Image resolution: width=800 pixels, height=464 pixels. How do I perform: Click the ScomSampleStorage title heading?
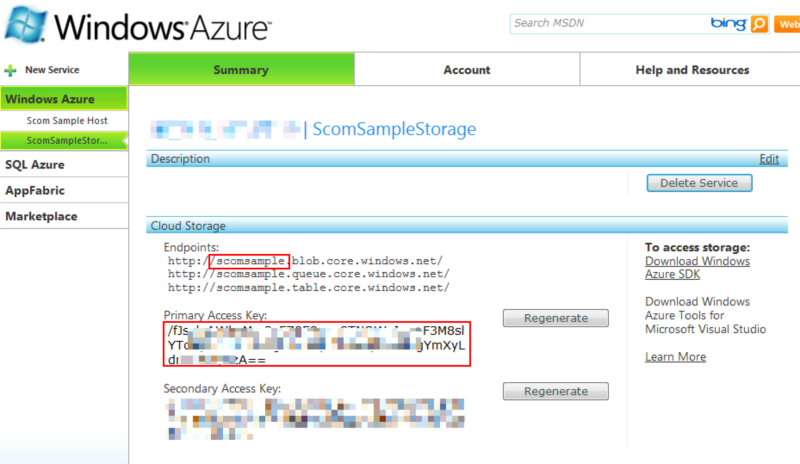[394, 129]
